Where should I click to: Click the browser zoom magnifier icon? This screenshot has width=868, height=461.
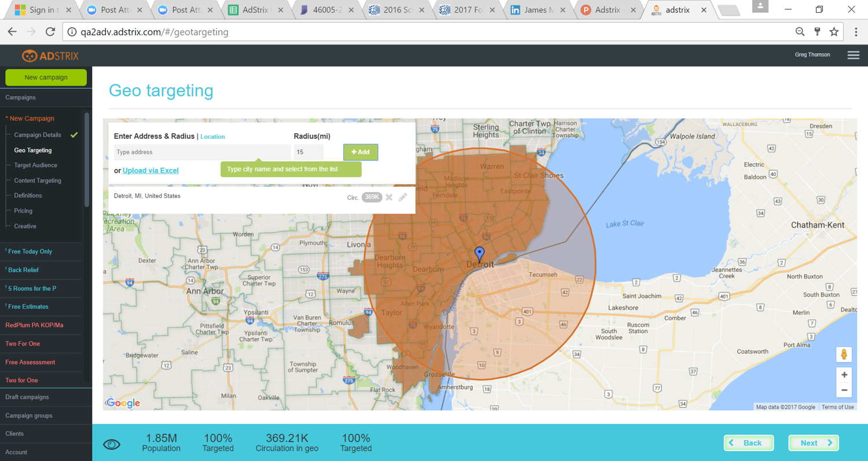click(x=800, y=32)
